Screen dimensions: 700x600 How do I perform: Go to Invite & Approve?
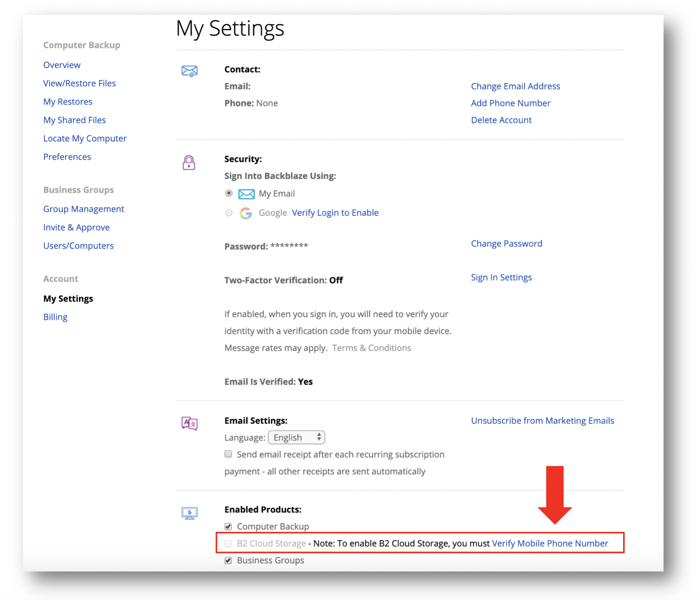pyautogui.click(x=77, y=227)
